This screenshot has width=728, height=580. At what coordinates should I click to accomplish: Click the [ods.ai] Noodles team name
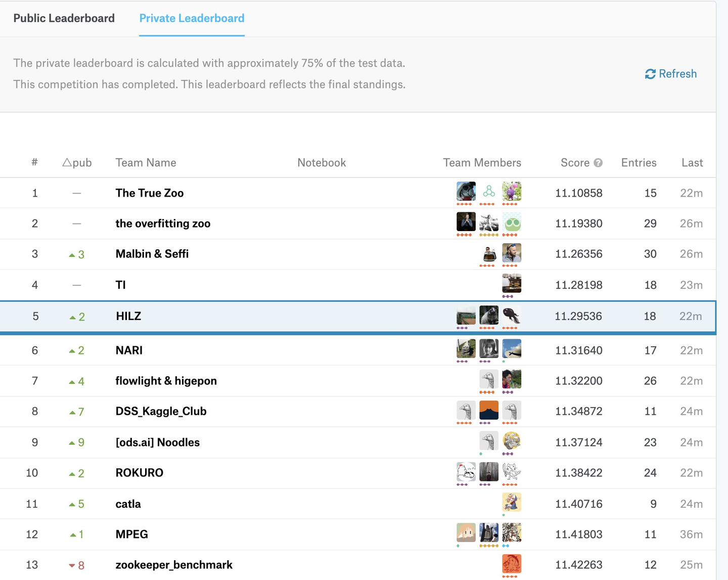[158, 442]
